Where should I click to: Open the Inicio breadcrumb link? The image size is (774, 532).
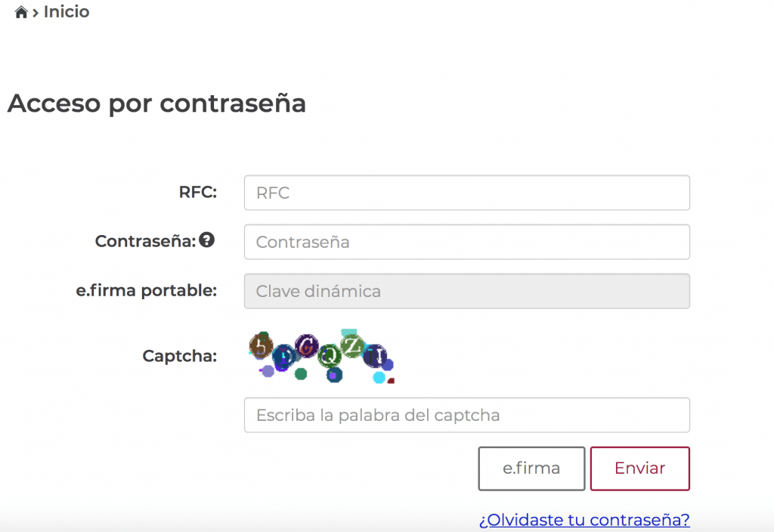pos(67,11)
